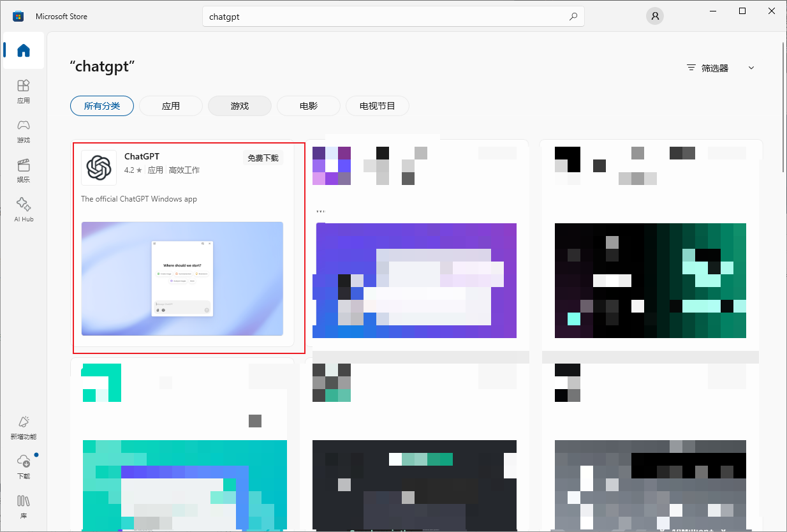Click the search magnifier icon
The image size is (787, 532).
pyautogui.click(x=573, y=17)
